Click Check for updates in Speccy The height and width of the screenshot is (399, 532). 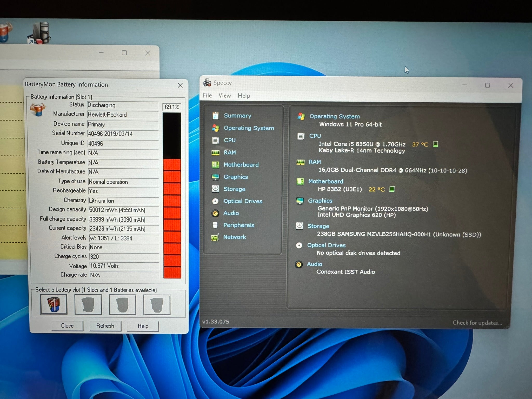(x=477, y=323)
